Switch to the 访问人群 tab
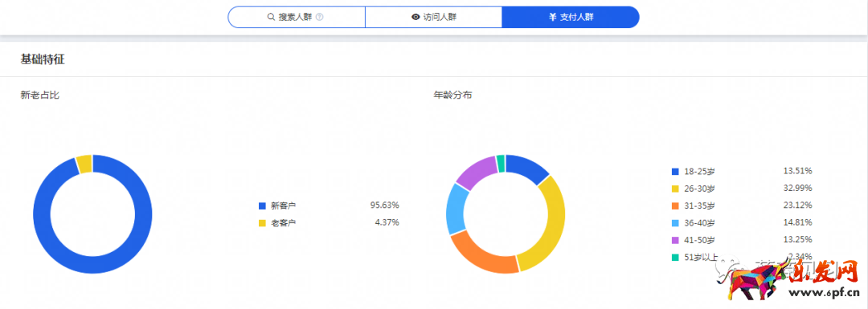The width and height of the screenshot is (868, 309). (x=433, y=17)
